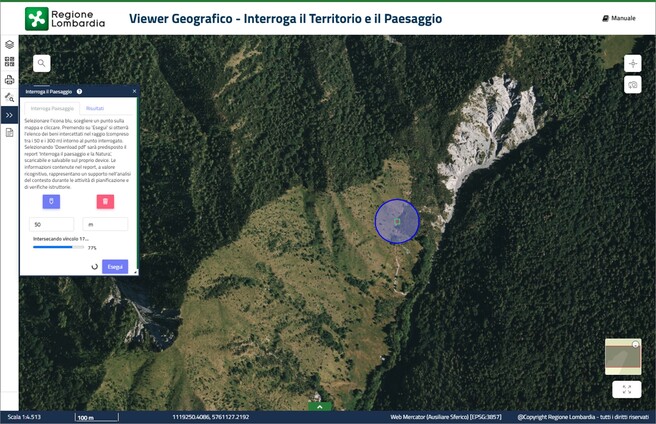Click the Viewer Geografico title heading
656x424 pixels.
click(x=285, y=18)
